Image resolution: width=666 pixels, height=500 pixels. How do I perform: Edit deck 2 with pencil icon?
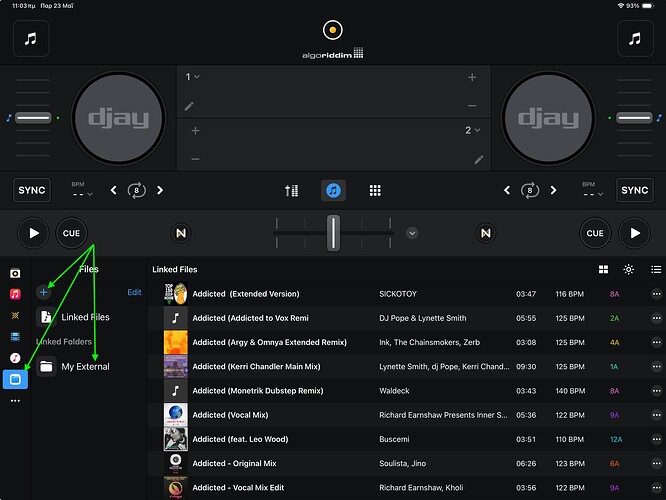479,159
